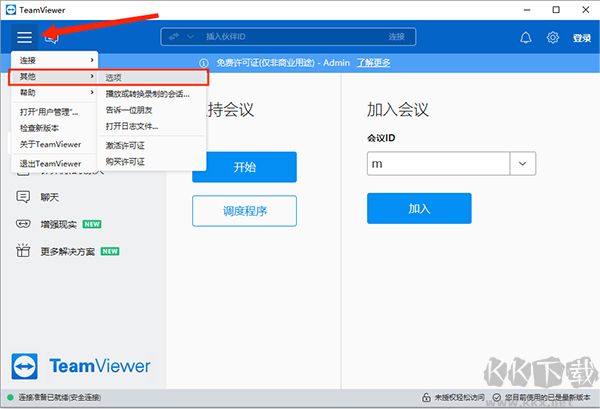
Task: Select 购买许可证 menu entry
Action: click(x=152, y=162)
